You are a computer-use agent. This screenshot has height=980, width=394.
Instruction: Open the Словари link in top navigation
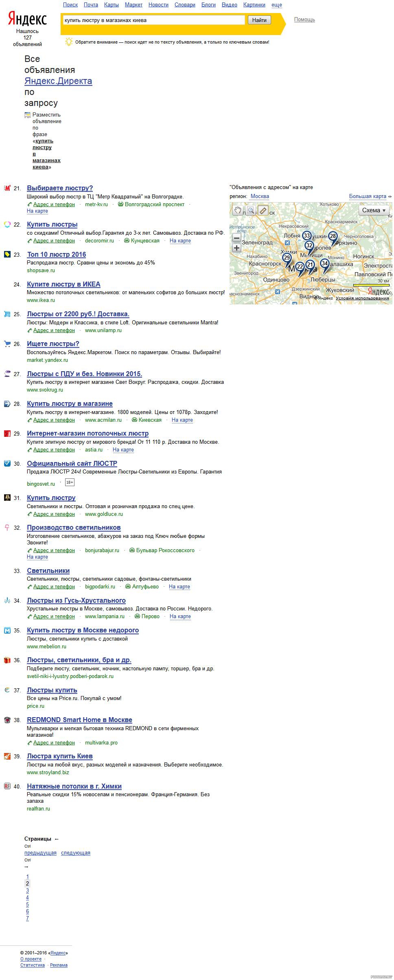point(185,5)
